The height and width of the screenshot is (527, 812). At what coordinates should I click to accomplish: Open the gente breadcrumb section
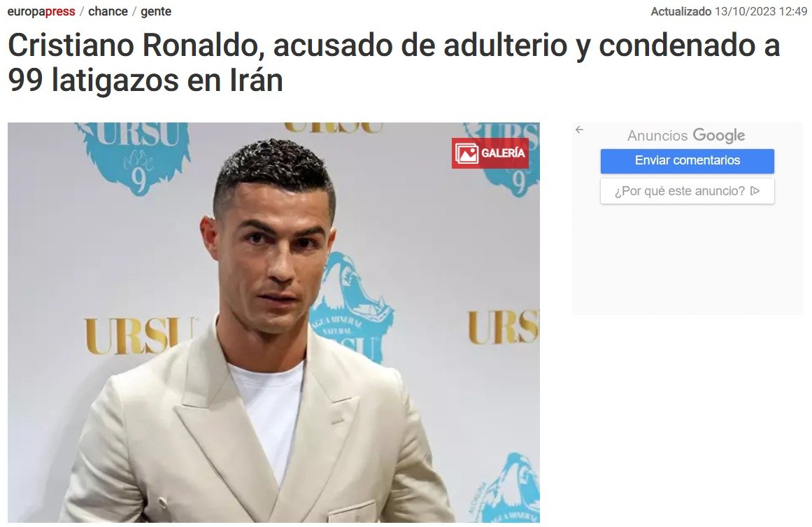click(x=156, y=12)
